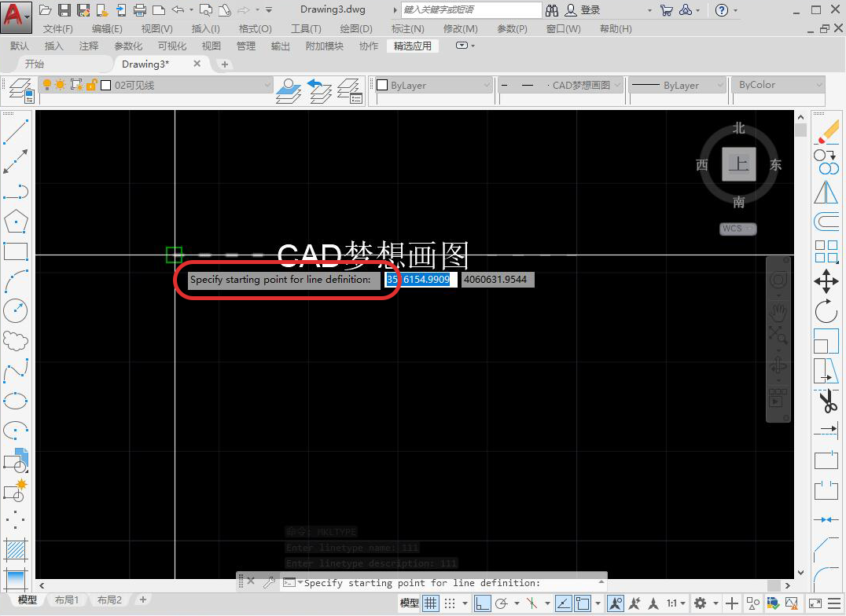Select the Revision Cloud tool
The image size is (846, 616).
coord(16,340)
